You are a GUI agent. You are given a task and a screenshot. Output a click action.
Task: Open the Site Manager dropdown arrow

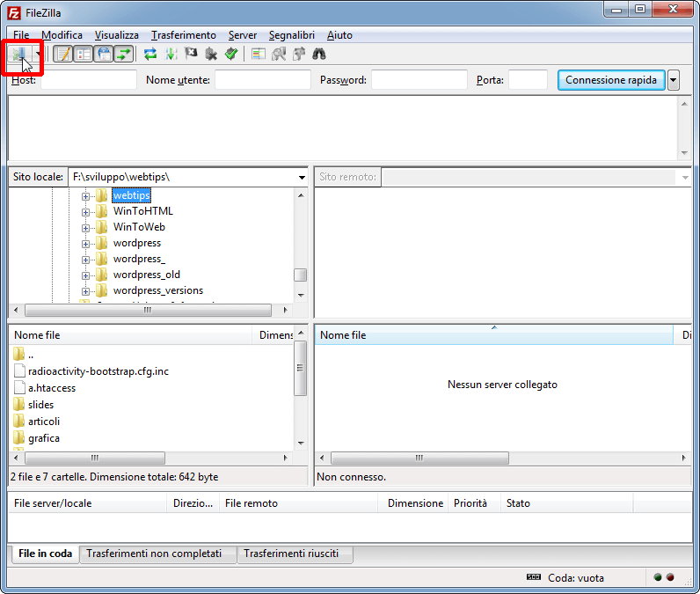38,54
